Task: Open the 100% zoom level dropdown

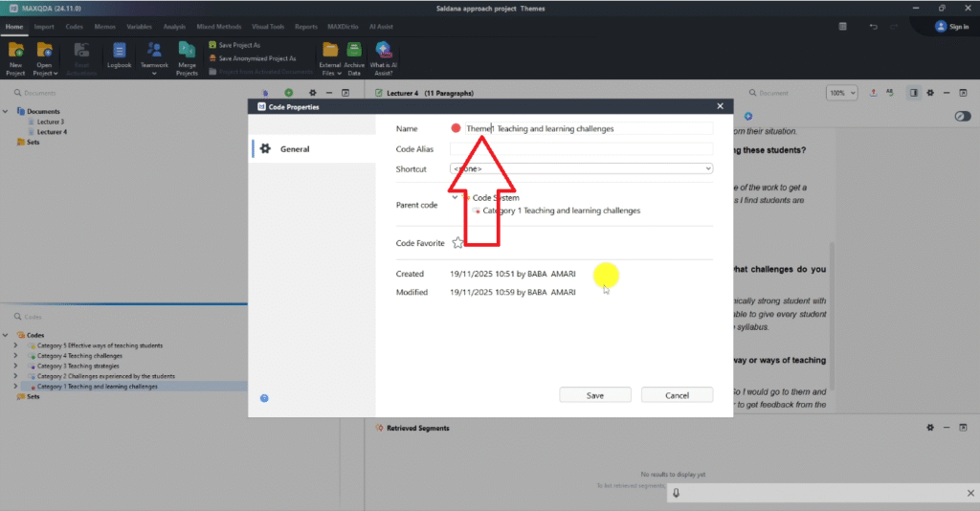Action: click(841, 93)
